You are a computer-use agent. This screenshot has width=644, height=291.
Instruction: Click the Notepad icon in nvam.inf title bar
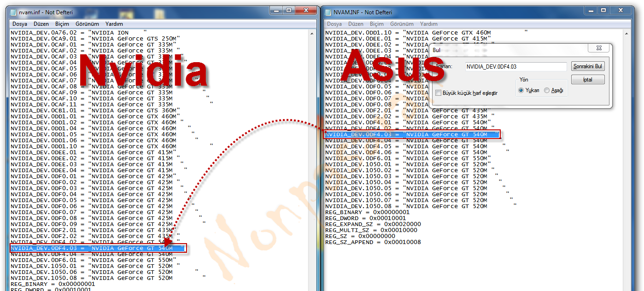click(x=13, y=12)
